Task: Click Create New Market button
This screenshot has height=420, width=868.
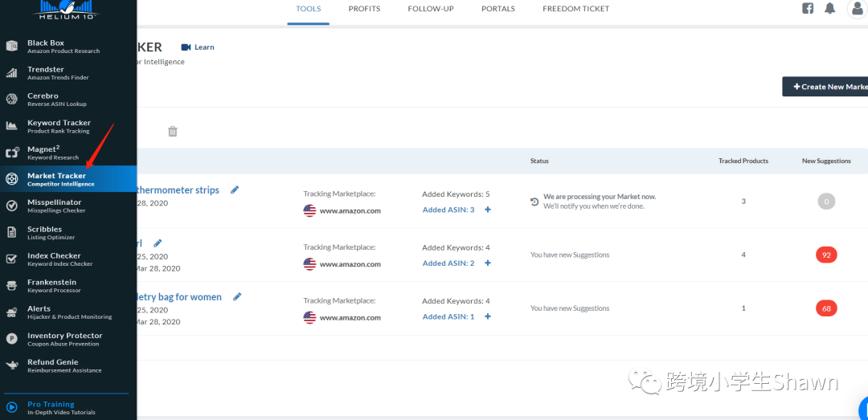Action: pos(828,87)
